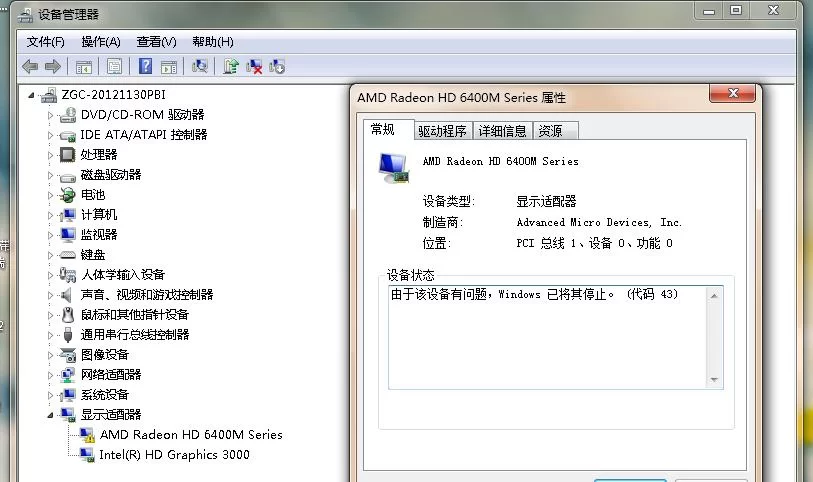Click the 显示适配器 device type value
The image size is (813, 482).
(546, 201)
